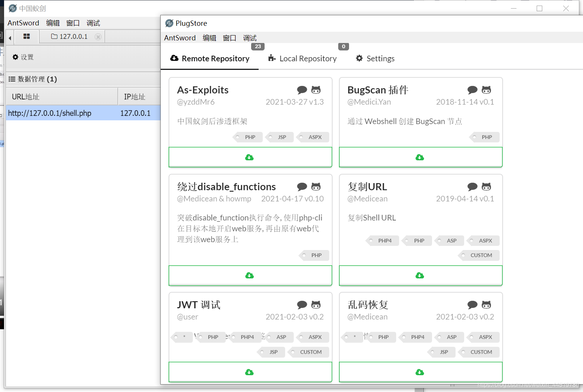Click the remote repository count badge 23
This screenshot has width=583, height=392.
(x=258, y=46)
